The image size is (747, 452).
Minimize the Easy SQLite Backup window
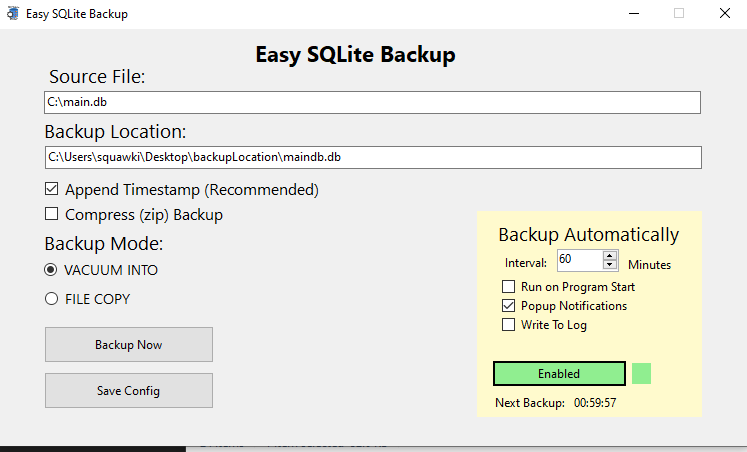634,13
